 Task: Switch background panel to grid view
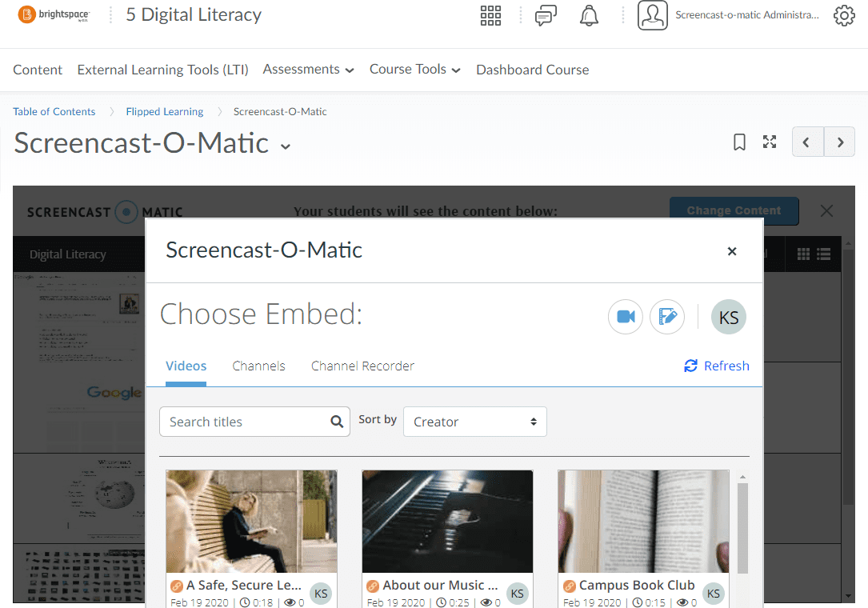803,254
